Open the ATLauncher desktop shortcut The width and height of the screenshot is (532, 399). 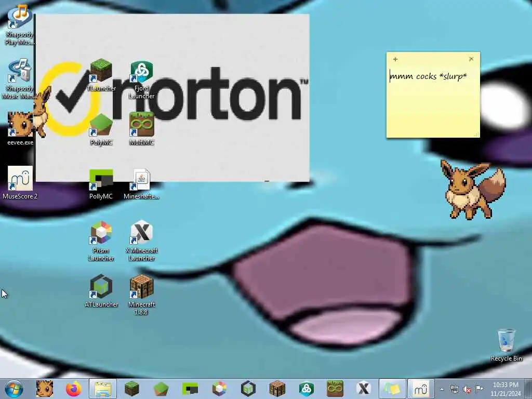pyautogui.click(x=101, y=291)
